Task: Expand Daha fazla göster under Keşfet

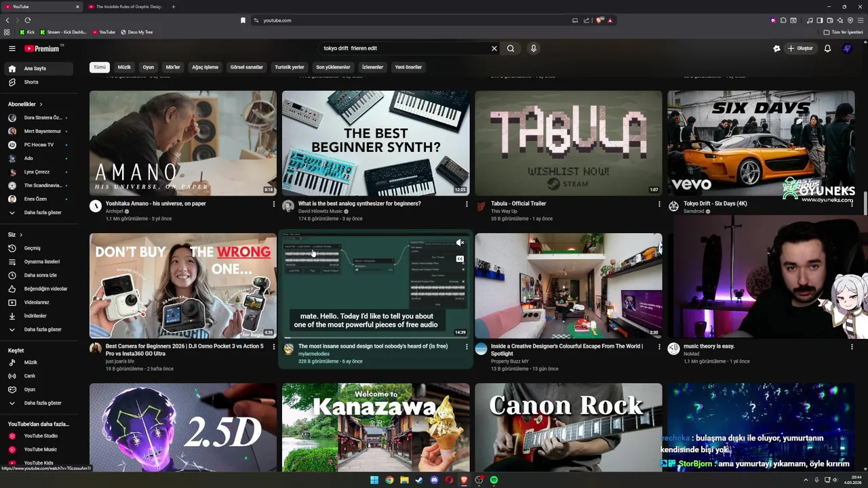Action: [39, 403]
